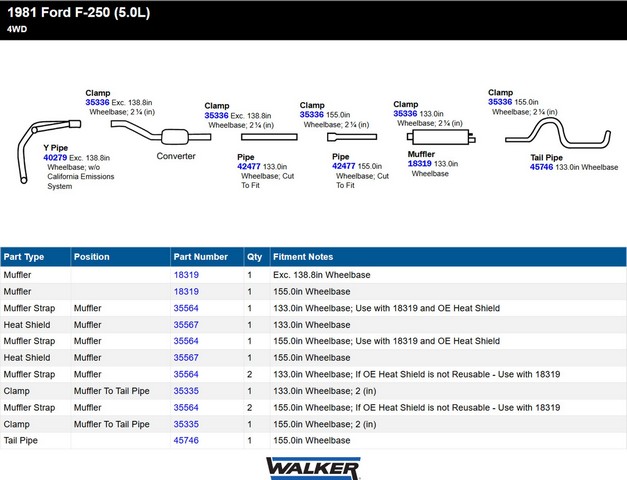Click the Qty column header
Screen dimensions: 627x480
point(257,257)
